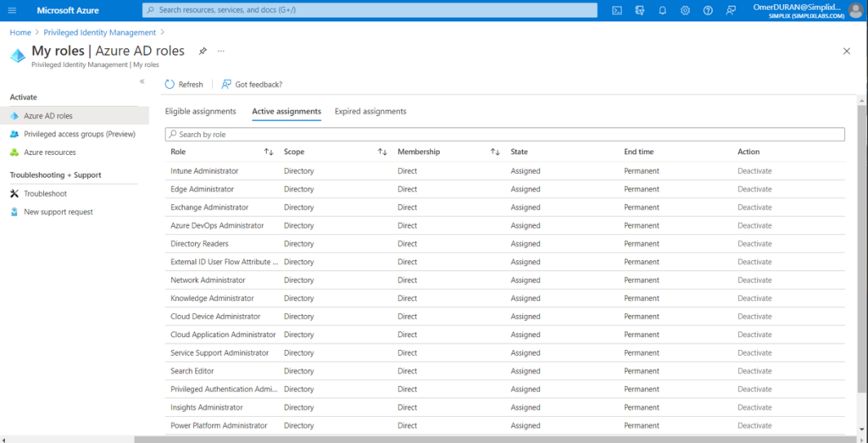Click the top search resources box
The image size is (868, 443).
coord(370,10)
